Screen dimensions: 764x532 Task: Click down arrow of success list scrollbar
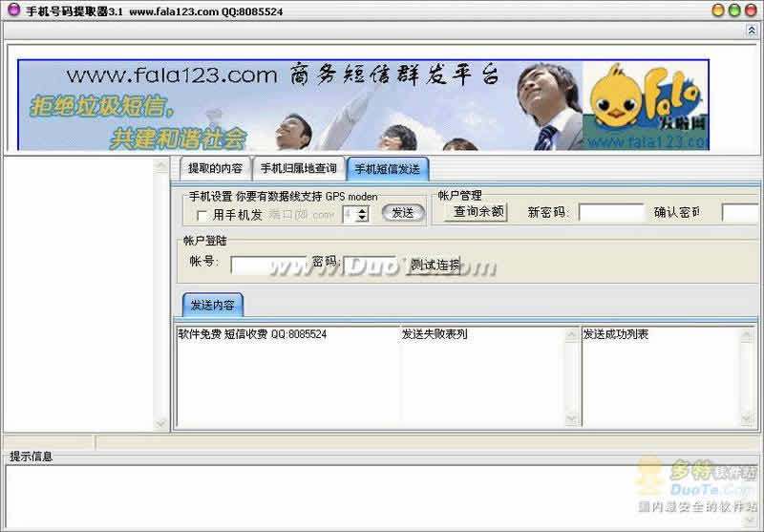pos(747,419)
